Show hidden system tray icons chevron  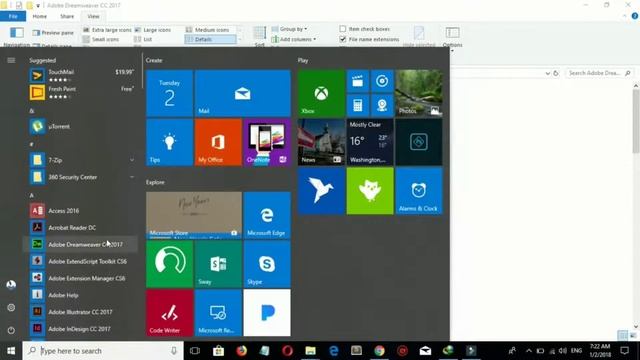click(x=529, y=351)
